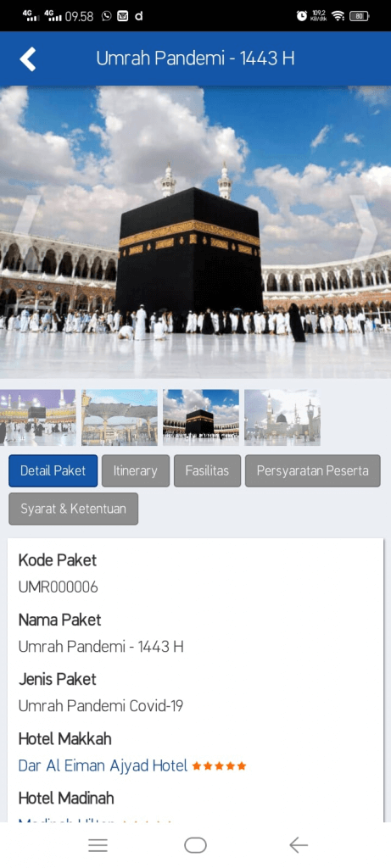Image resolution: width=391 pixels, height=868 pixels.
Task: Select fourth thumbnail of Madinah mosque
Action: point(282,417)
